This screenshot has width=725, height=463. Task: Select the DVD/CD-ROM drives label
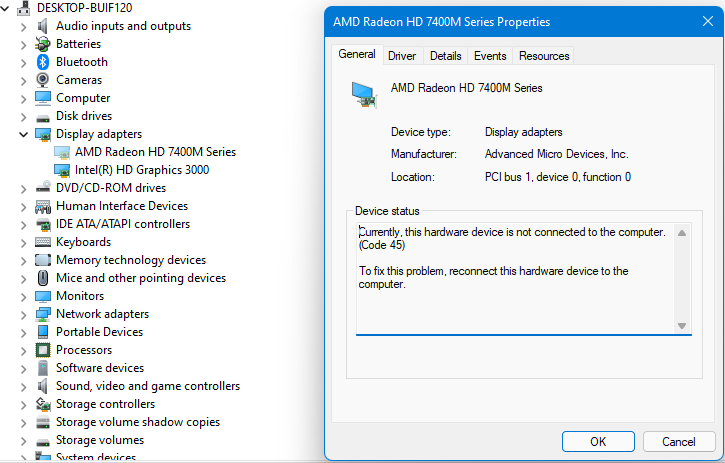[x=111, y=188]
